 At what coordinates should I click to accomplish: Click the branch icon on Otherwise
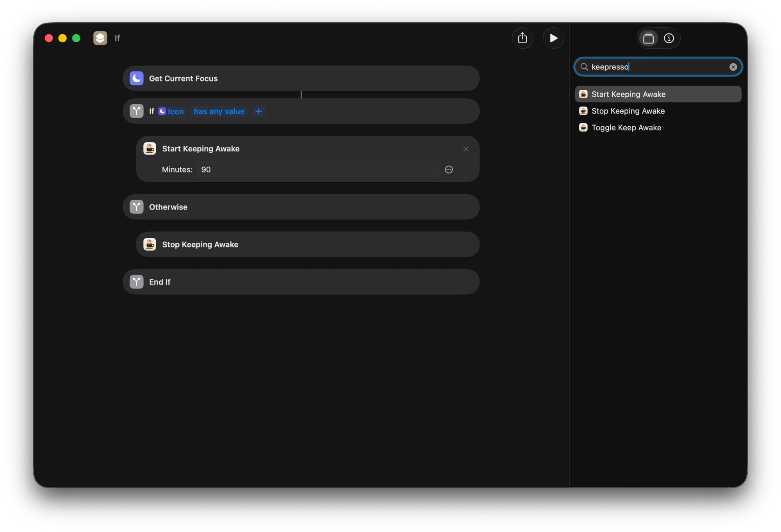(x=137, y=207)
